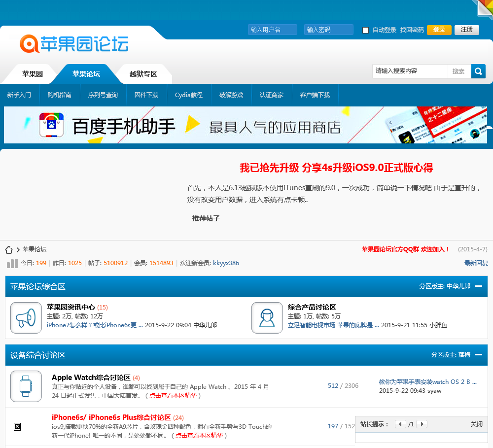This screenshot has height=448, width=493.
Task: Click the 搜索 type selector button
Action: 458,71
